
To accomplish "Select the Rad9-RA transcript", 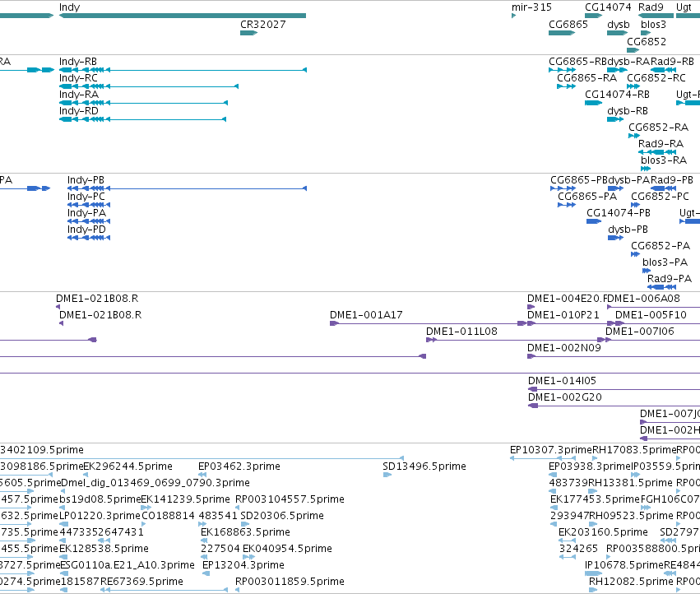I will pyautogui.click(x=657, y=152).
